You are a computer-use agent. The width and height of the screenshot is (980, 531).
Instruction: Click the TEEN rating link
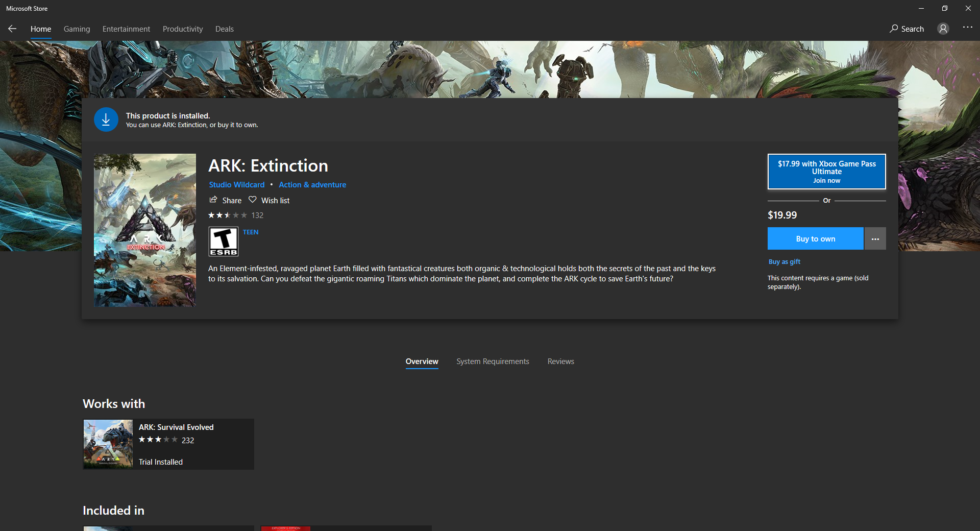251,232
